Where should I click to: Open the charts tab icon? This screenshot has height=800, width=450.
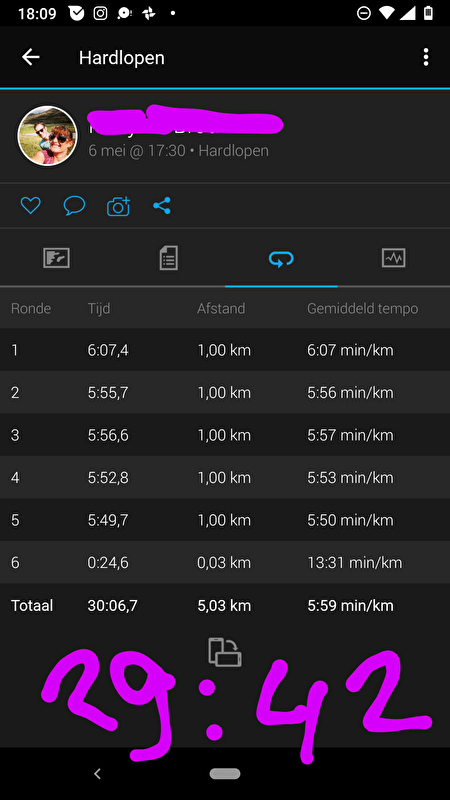click(393, 258)
